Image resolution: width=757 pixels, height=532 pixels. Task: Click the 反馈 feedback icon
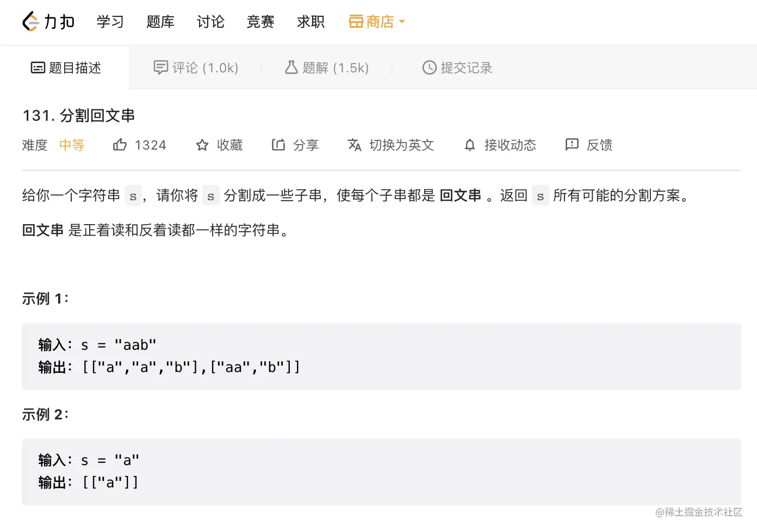[572, 145]
